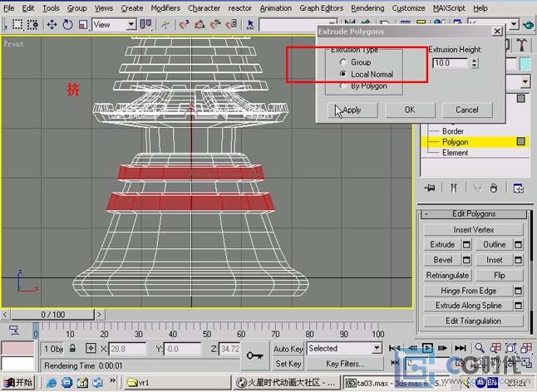Click the Extrusion Height input field
Screen dimensions: 537x392
[x=451, y=63]
